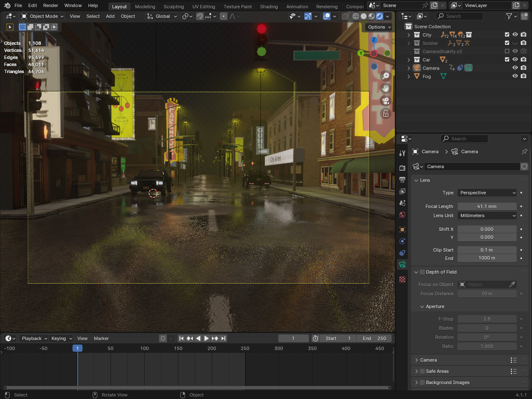Open the timeline Keying popover
Image resolution: width=532 pixels, height=399 pixels.
coord(61,338)
